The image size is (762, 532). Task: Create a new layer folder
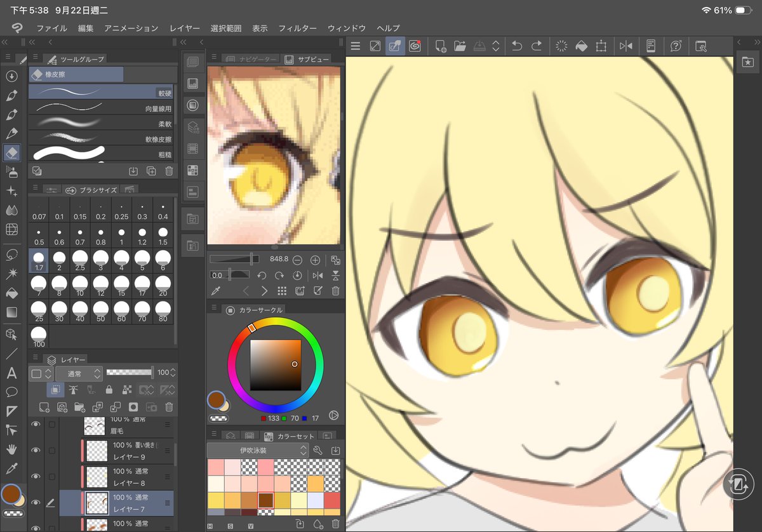(x=80, y=407)
